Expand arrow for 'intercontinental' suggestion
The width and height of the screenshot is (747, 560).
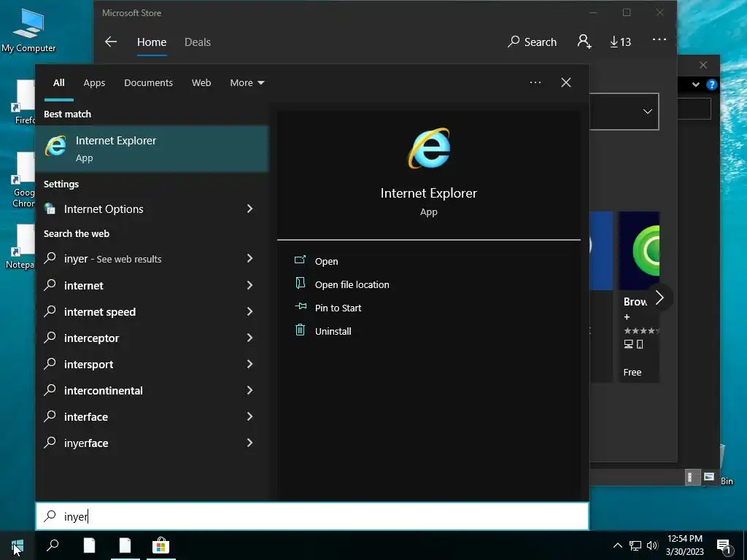(x=249, y=390)
